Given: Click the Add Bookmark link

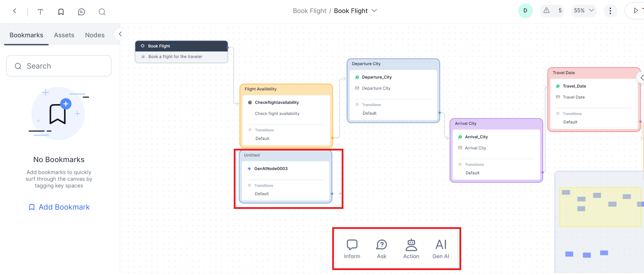Looking at the screenshot, I should pos(59,207).
